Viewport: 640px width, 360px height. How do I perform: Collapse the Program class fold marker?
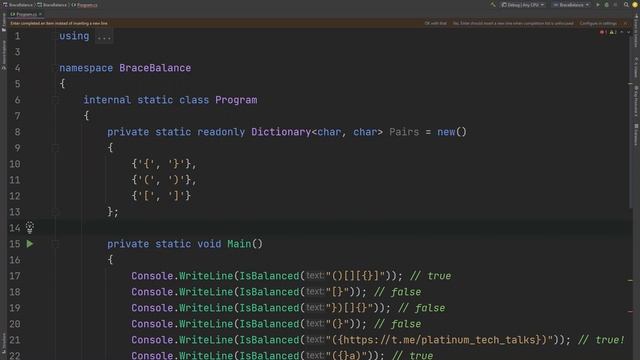coord(56,100)
